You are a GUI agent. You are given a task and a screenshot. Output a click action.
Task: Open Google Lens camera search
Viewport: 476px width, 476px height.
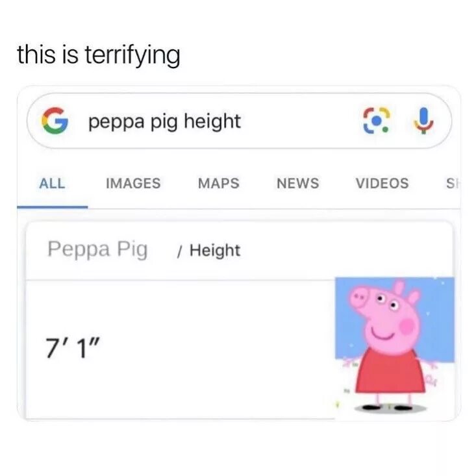(x=377, y=121)
